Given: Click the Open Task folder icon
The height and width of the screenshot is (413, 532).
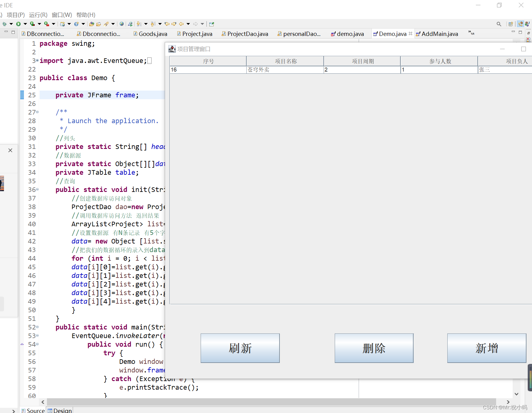Looking at the screenshot, I should tap(98, 24).
